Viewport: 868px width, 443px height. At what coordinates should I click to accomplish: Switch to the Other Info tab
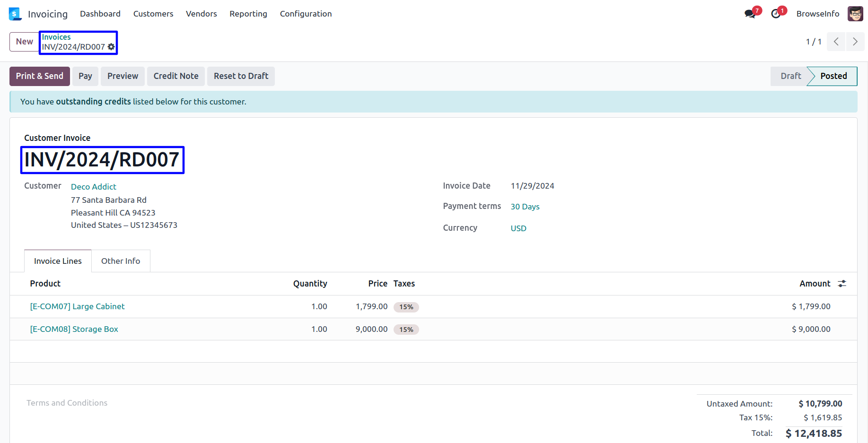(121, 261)
